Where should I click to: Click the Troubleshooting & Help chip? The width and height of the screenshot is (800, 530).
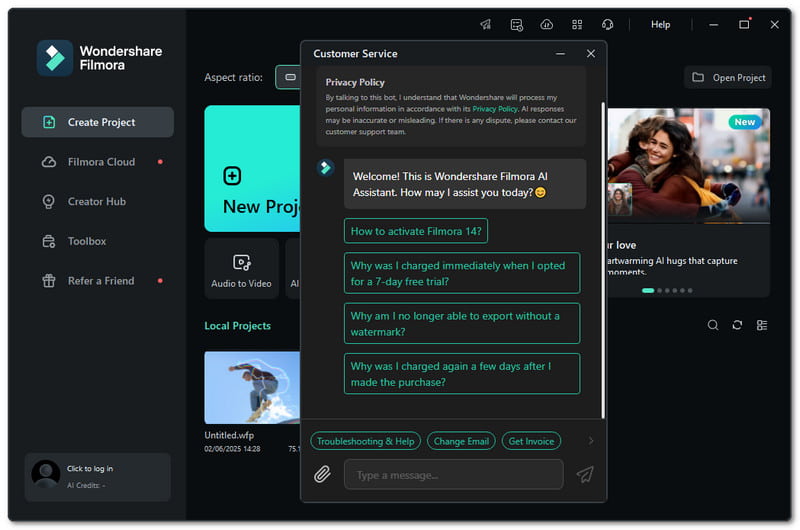pos(365,441)
